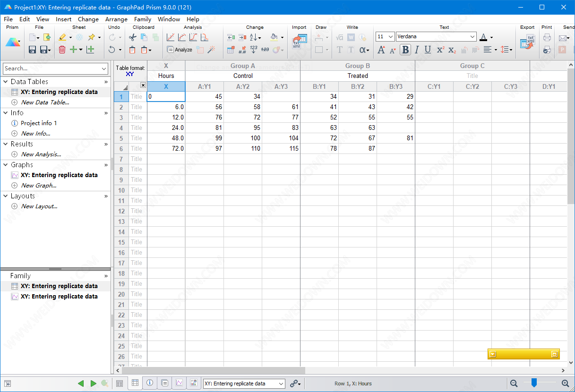Viewport: 575px width, 392px height.
Task: Toggle superscript formatting
Action: pos(440,50)
